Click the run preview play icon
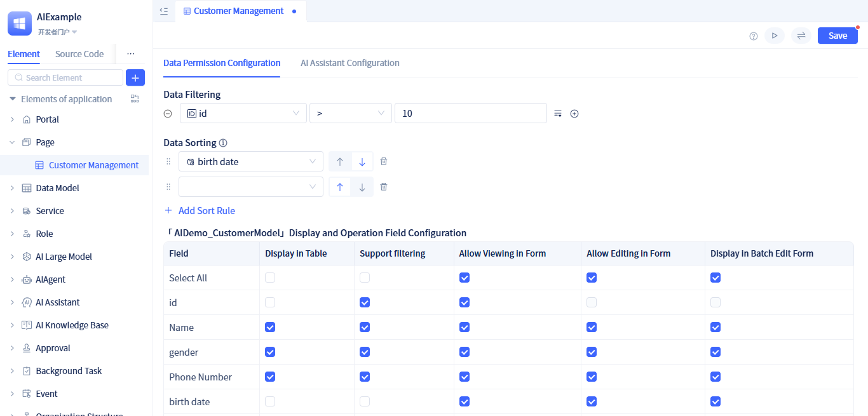The width and height of the screenshot is (868, 416). point(775,36)
